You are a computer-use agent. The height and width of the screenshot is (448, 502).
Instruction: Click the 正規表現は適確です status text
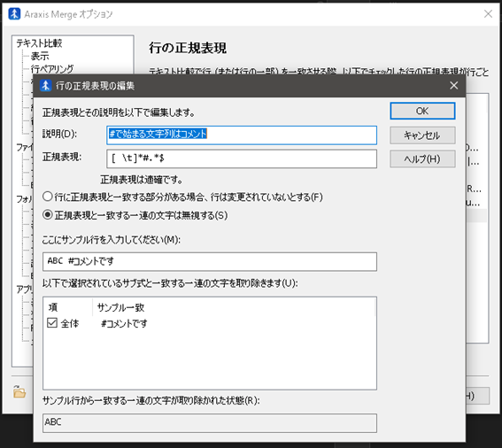(x=141, y=180)
